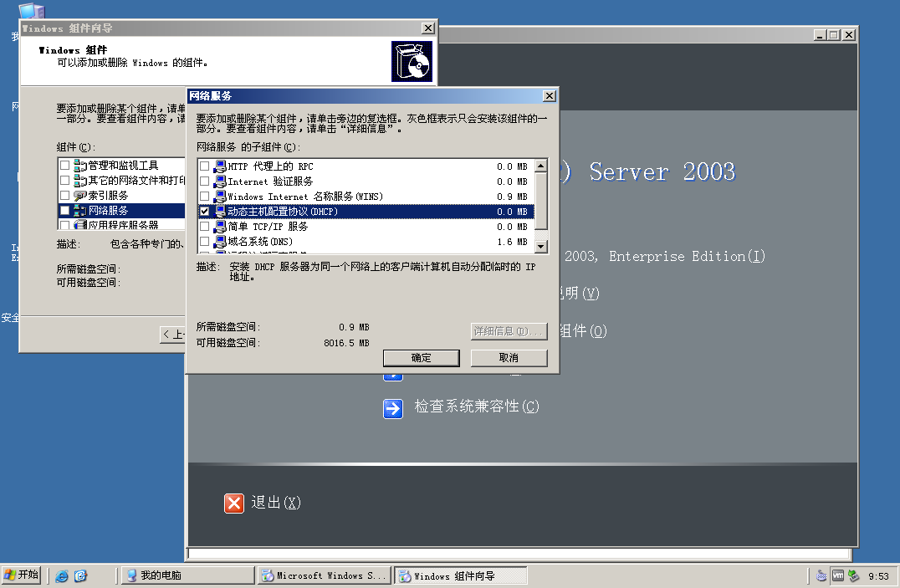Enable Windows Internet 名称服务 (WINS) checkbox
The height and width of the screenshot is (588, 900).
coord(204,197)
